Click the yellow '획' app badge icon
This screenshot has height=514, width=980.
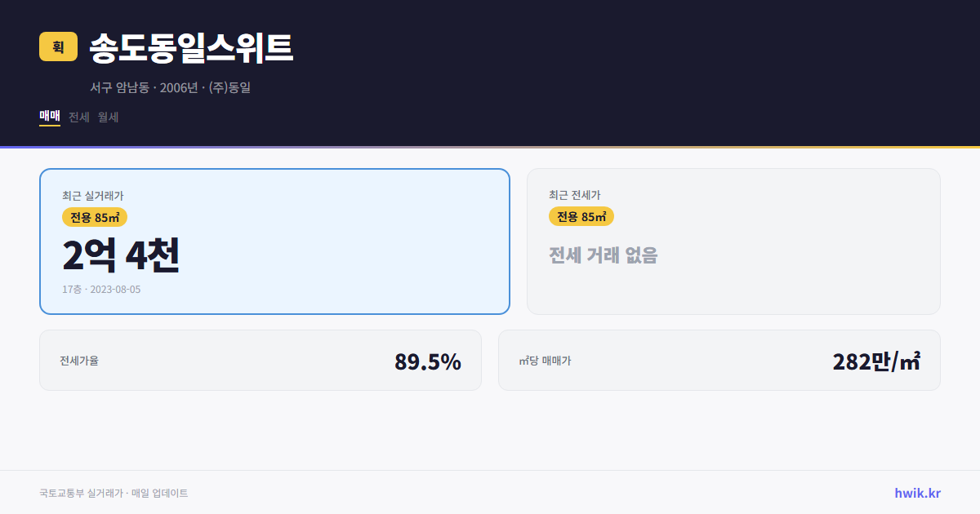(x=58, y=47)
